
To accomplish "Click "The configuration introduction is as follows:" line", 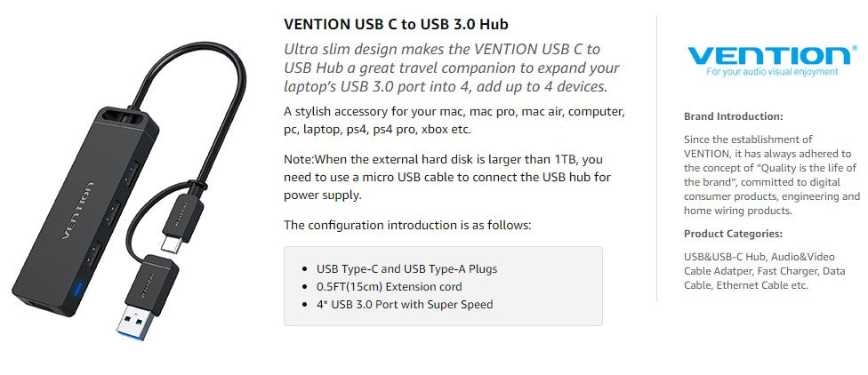I will [407, 225].
